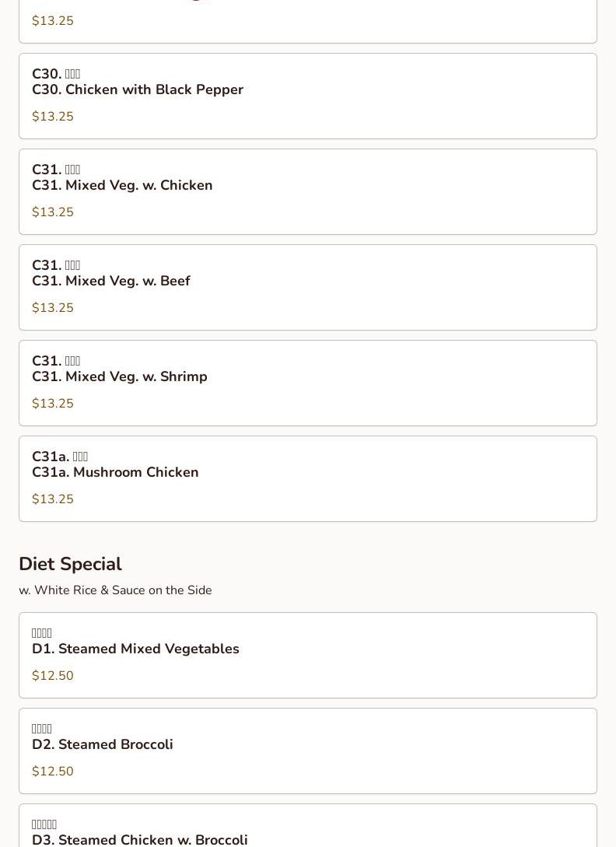Click the Diet Special section heading
This screenshot has height=847, width=616.
tap(70, 564)
